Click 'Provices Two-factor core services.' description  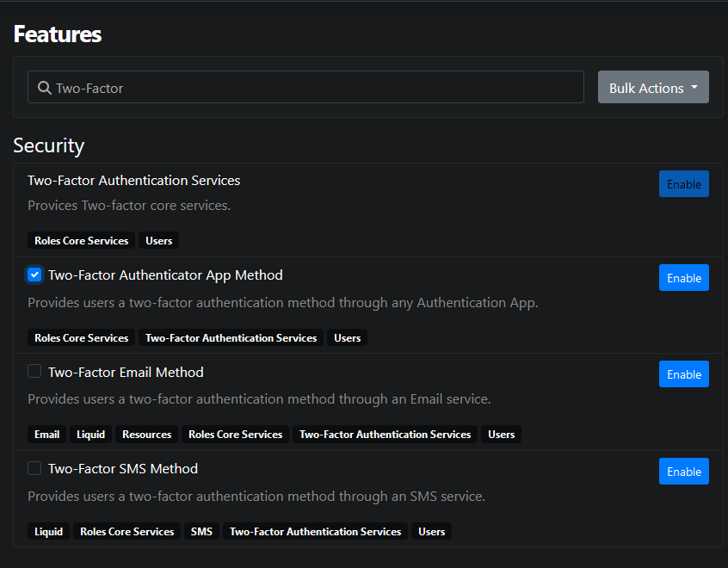point(129,206)
